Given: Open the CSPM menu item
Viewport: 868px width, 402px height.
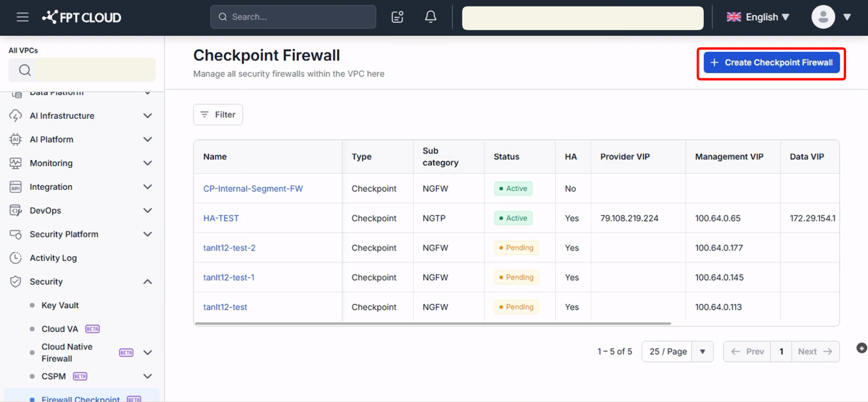Looking at the screenshot, I should pyautogui.click(x=53, y=376).
